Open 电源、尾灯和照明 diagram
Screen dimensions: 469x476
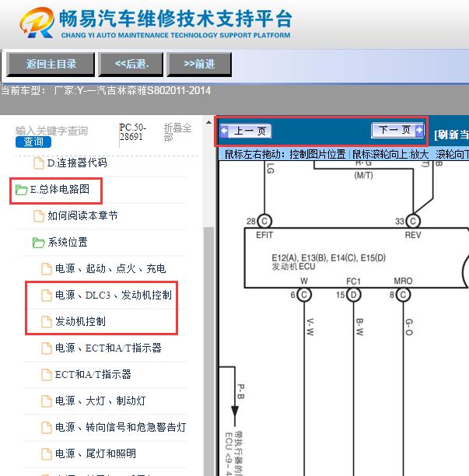96,453
